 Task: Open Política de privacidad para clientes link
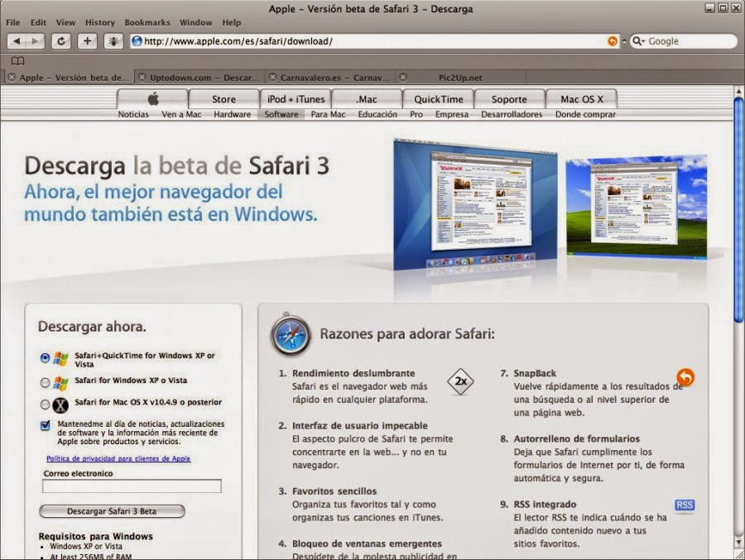click(118, 458)
